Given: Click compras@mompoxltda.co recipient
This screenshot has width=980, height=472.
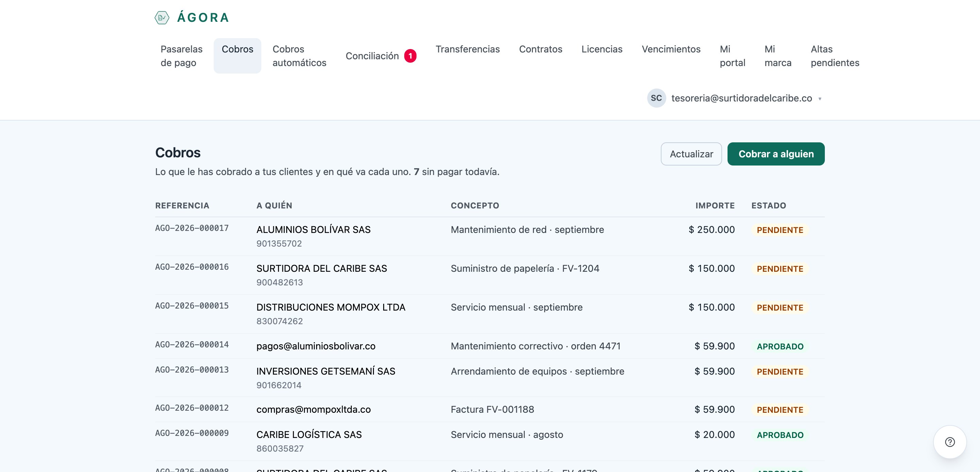Looking at the screenshot, I should pos(313,409).
